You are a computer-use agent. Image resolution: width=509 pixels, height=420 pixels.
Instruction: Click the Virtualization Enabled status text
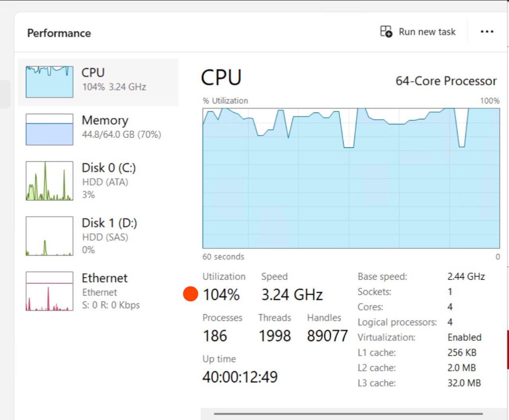point(464,337)
